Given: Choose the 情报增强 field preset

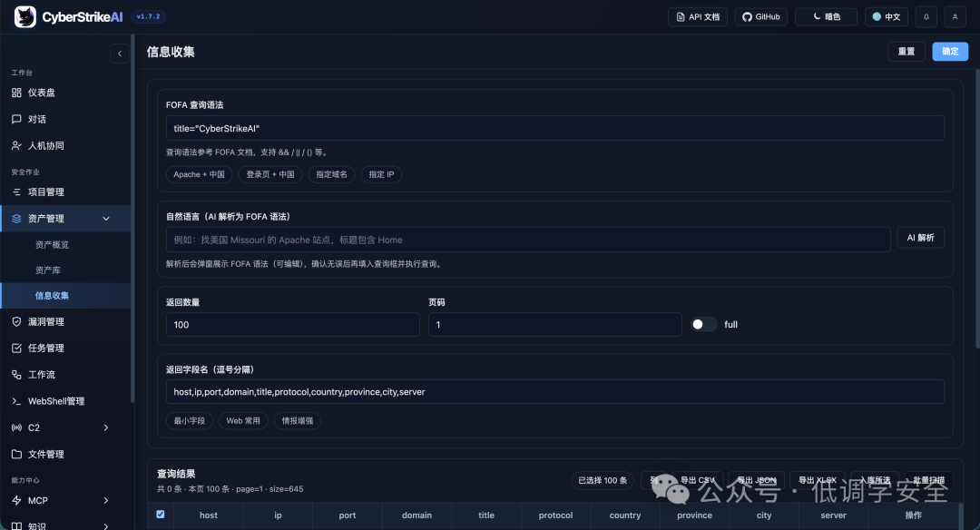Looking at the screenshot, I should coord(298,420).
